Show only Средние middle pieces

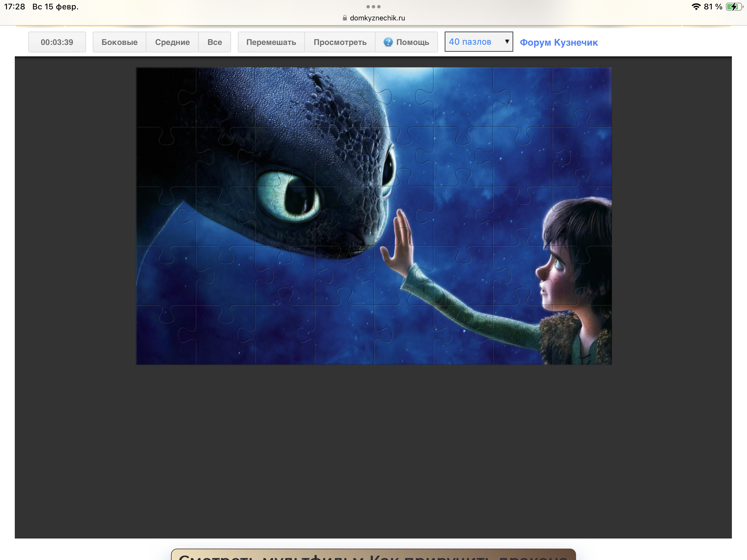pyautogui.click(x=172, y=42)
